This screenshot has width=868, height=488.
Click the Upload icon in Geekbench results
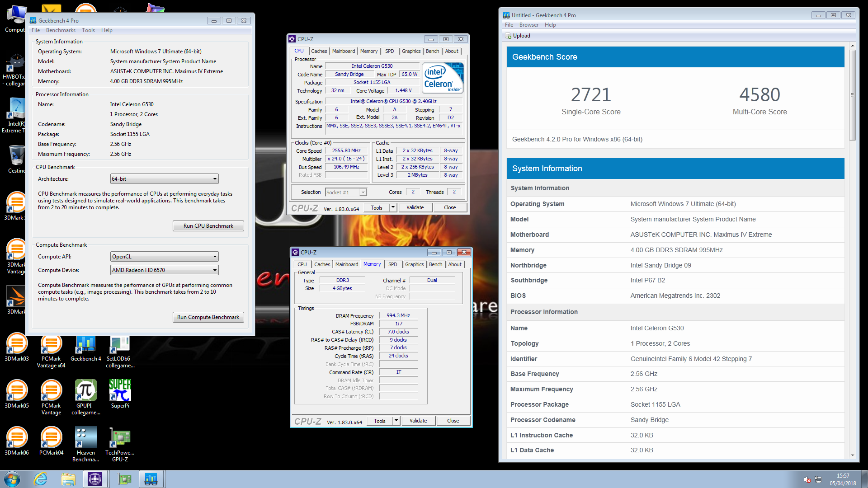pos(509,36)
